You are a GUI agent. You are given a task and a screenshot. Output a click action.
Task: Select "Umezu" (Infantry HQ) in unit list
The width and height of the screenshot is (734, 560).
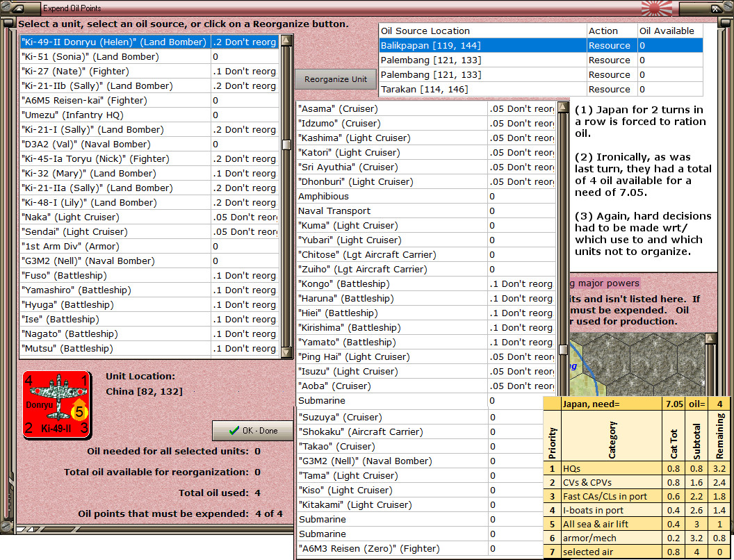[149, 115]
